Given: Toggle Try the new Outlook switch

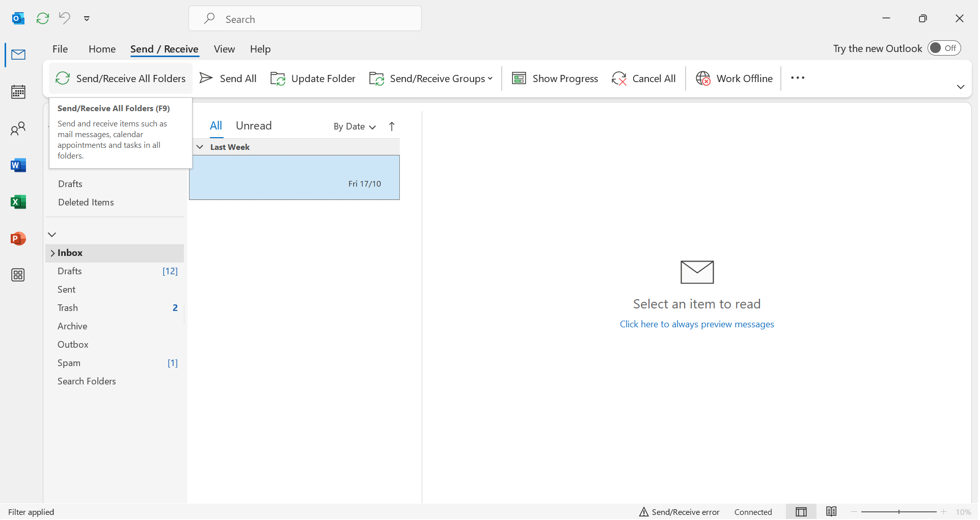Looking at the screenshot, I should coord(944,48).
